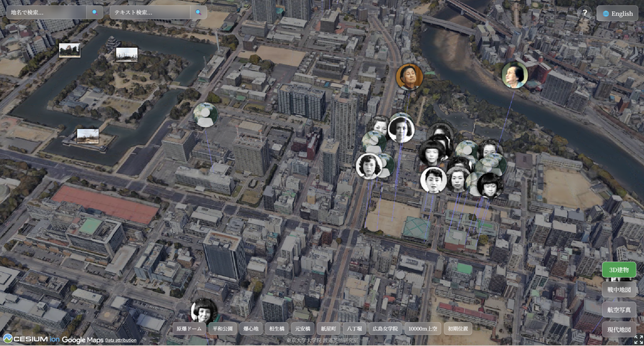Screen dimensions: 644x346
Task: Open the help question mark icon
Action: tap(584, 13)
